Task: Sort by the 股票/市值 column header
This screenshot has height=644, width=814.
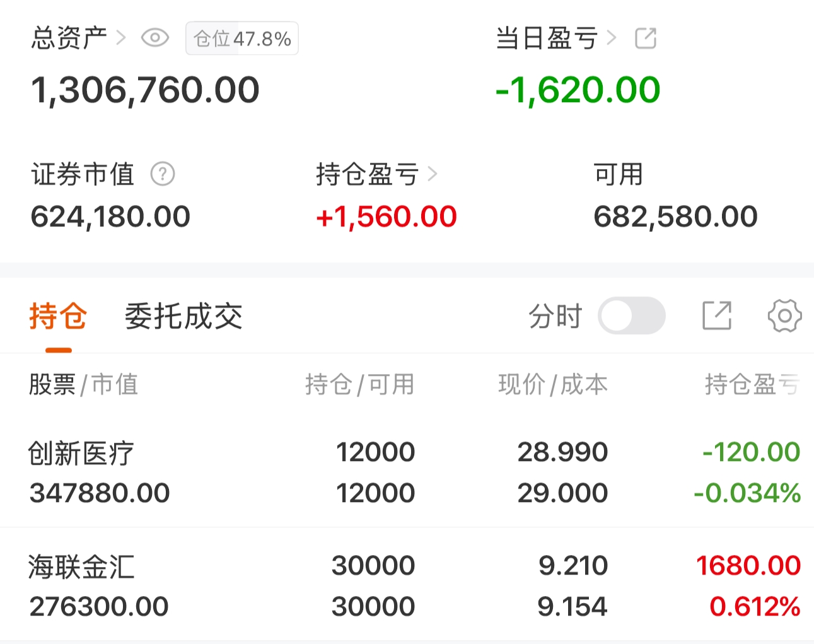Action: click(83, 384)
